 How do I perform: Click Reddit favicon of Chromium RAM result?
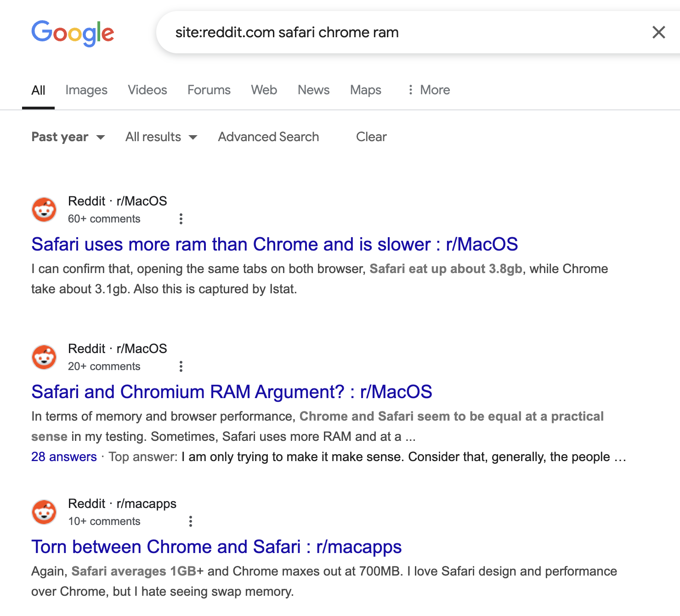coord(44,357)
